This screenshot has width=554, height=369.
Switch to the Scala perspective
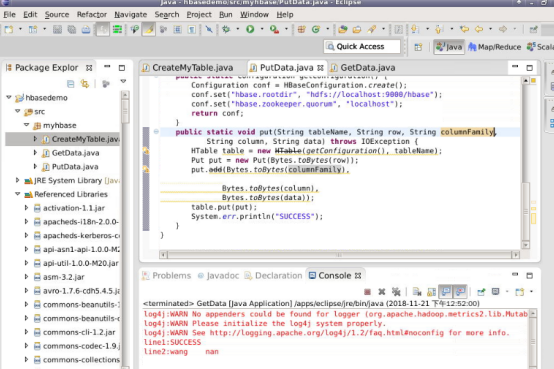click(x=540, y=47)
